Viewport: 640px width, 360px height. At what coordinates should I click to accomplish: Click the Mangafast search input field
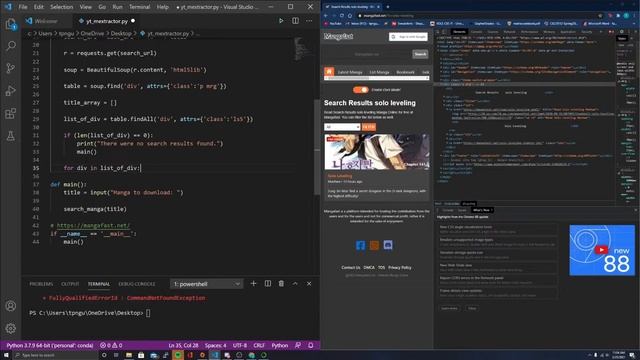(x=367, y=54)
